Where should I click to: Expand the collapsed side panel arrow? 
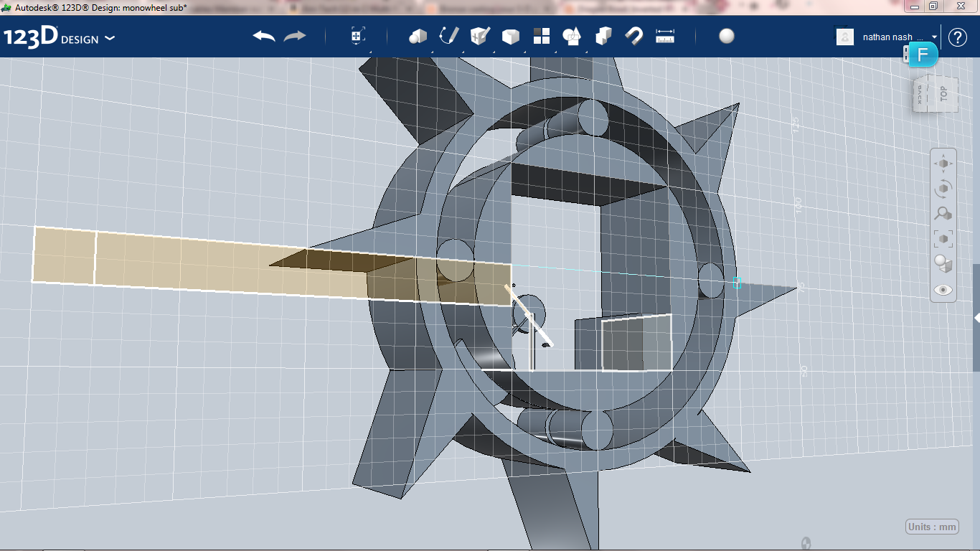pyautogui.click(x=976, y=317)
